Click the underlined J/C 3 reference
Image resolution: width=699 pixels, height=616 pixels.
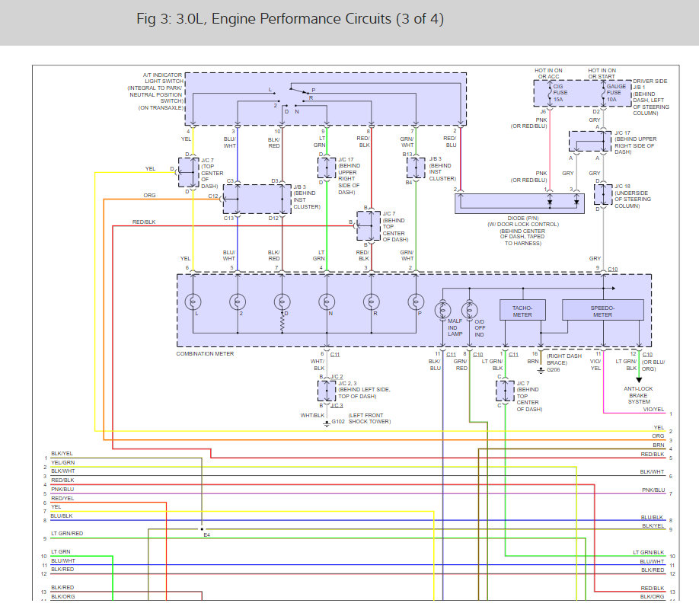point(337,406)
